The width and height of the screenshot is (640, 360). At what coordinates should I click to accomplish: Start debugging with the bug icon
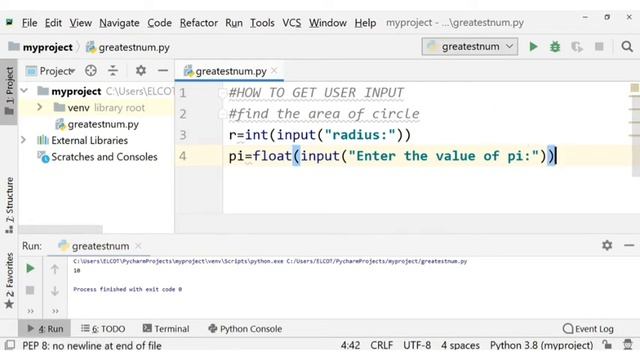tap(555, 47)
